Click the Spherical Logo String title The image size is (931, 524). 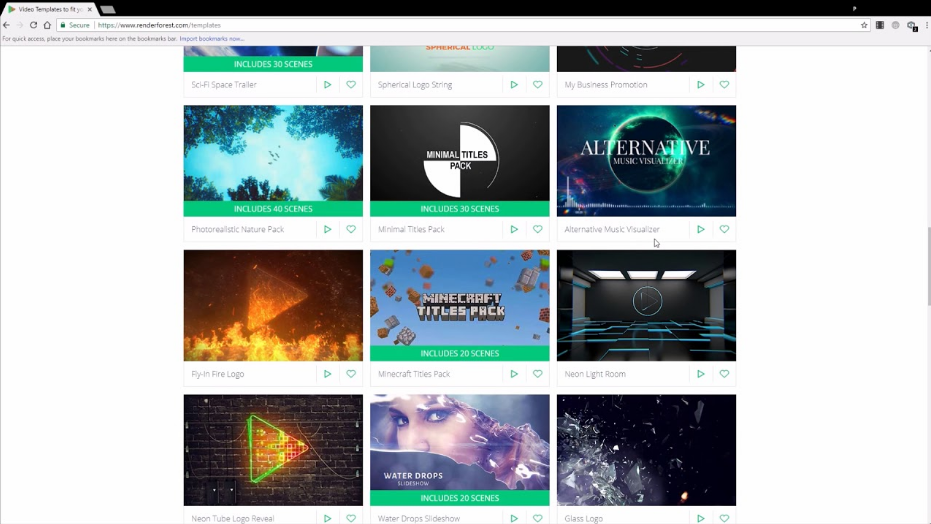point(415,85)
